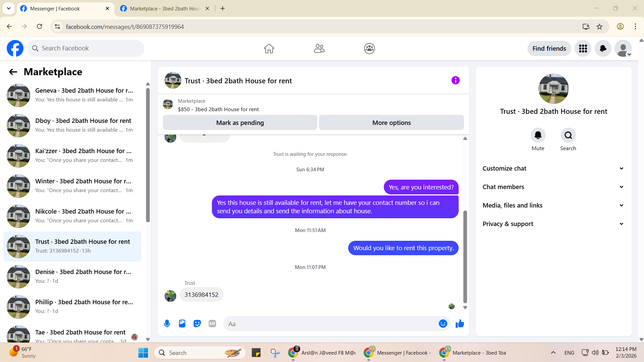Open Geneva conversation
644x362 pixels.
click(72, 95)
